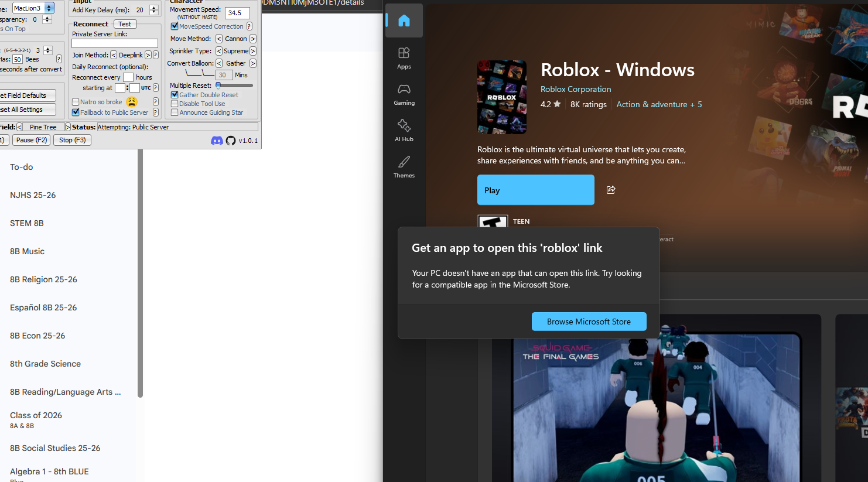Go to Home in the Microsoft Store sidebar
868x482 pixels.
(x=404, y=21)
